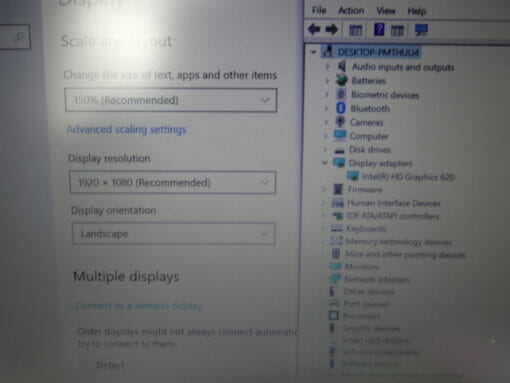510x383 pixels.
Task: Click the Show/Hide console tree toolbar icon
Action: (355, 30)
